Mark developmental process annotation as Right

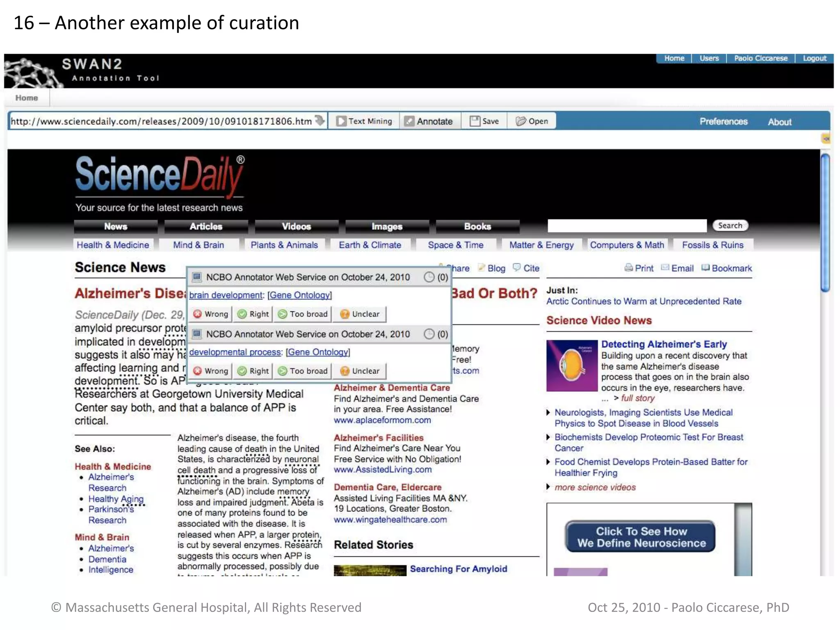pos(253,371)
